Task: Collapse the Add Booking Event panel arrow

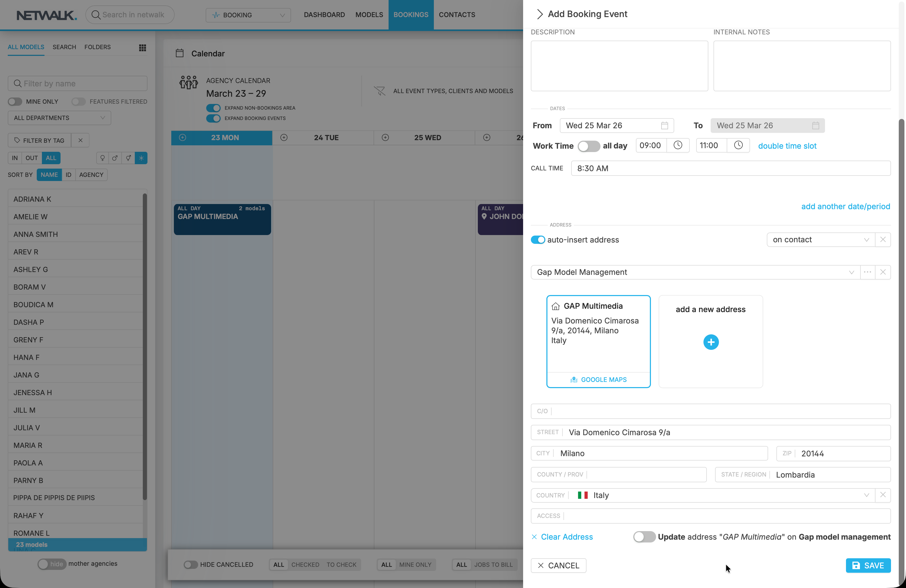Action: pos(539,14)
